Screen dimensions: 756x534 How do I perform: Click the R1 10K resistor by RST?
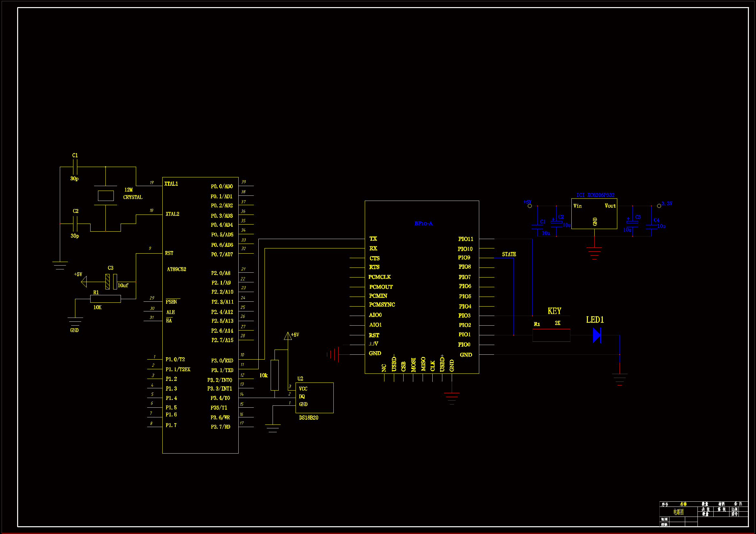105,299
